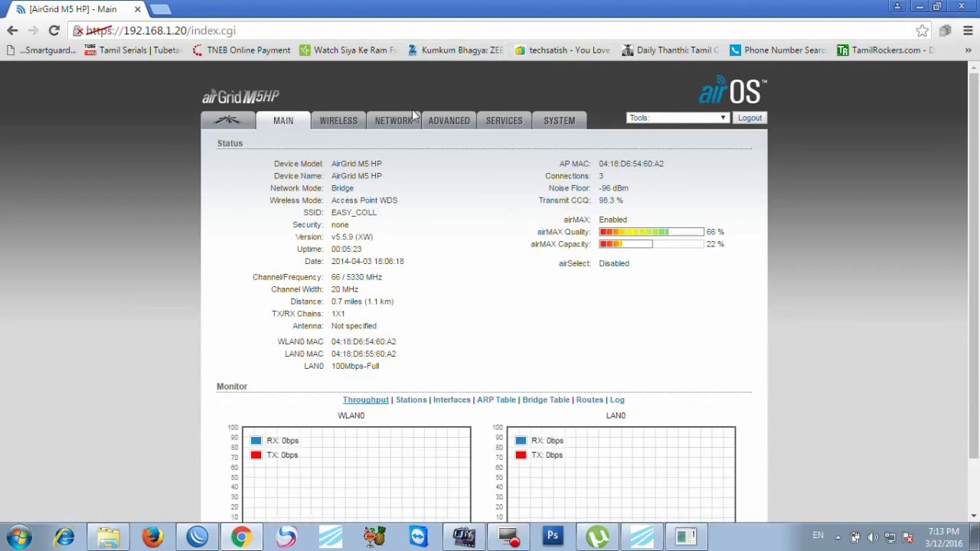Open Photoshop from taskbar
This screenshot has height=551, width=980.
pos(552,536)
